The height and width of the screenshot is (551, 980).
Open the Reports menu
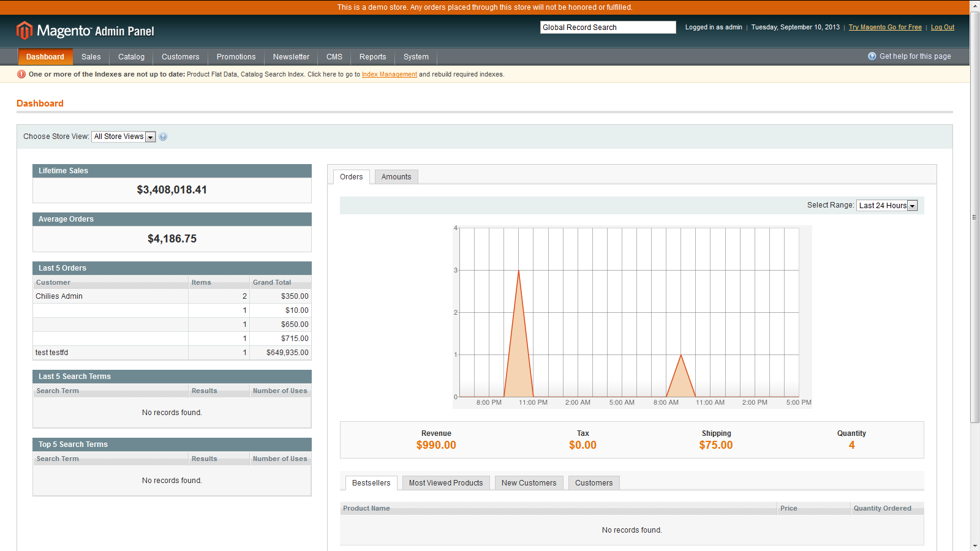tap(372, 56)
